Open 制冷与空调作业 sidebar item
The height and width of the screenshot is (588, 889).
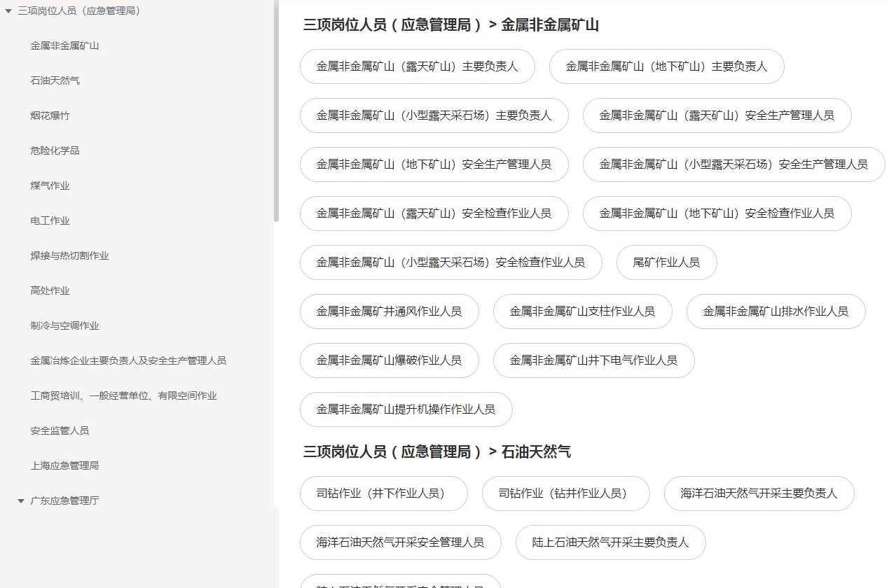pyautogui.click(x=64, y=326)
